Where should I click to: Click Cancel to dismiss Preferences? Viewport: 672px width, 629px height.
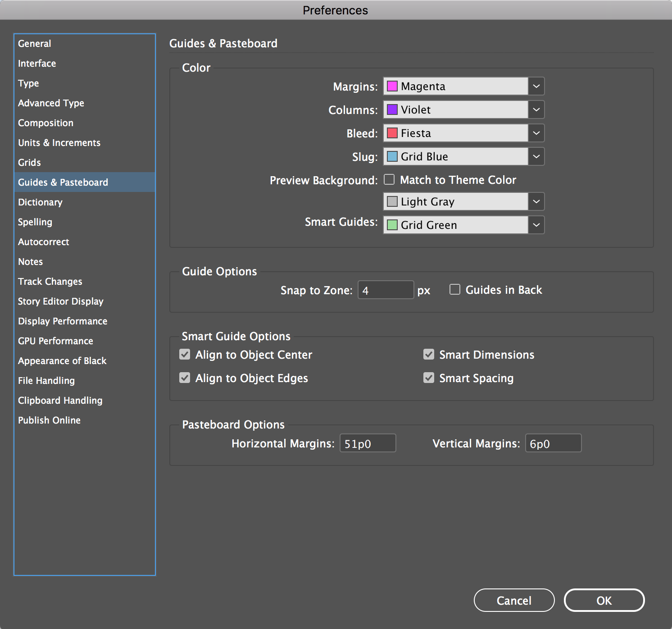click(514, 600)
